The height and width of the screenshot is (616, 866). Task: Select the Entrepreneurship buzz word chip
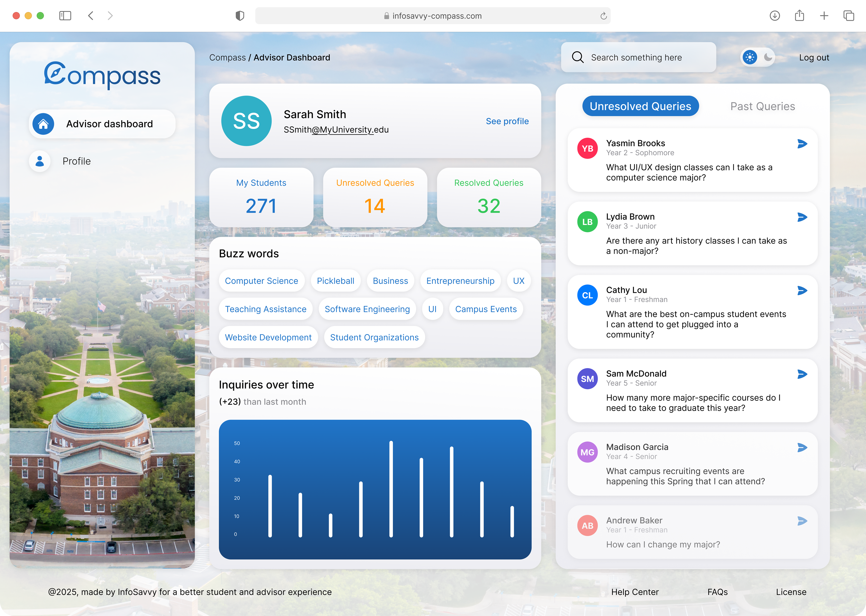coord(460,281)
